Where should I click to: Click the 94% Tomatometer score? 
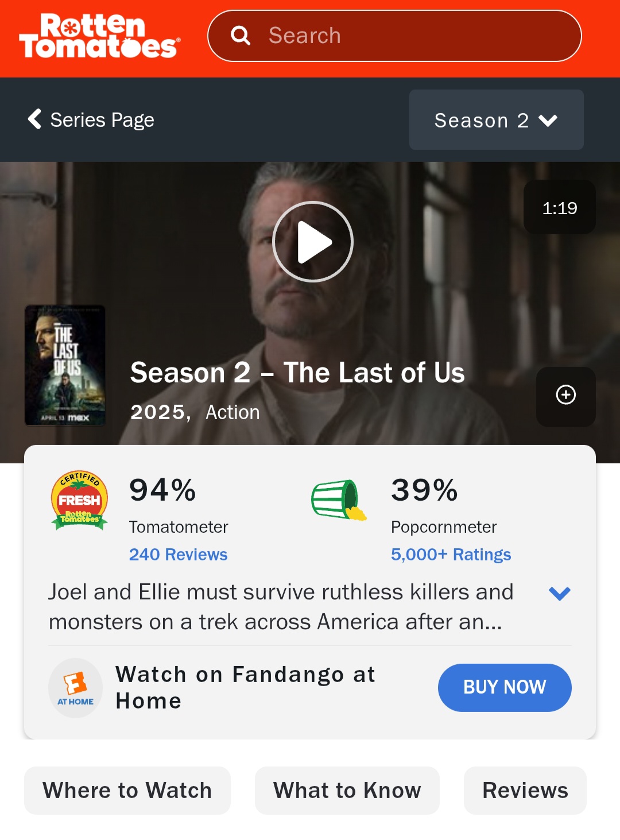pyautogui.click(x=162, y=490)
